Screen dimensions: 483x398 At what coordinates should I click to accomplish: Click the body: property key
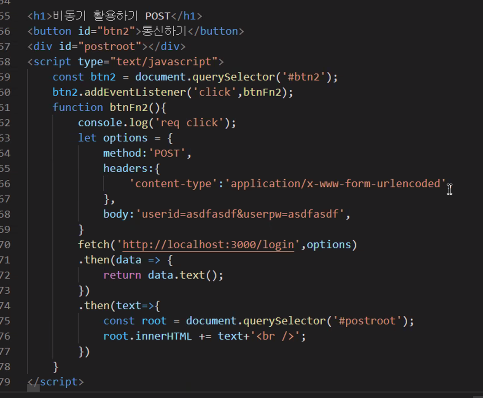[119, 214]
